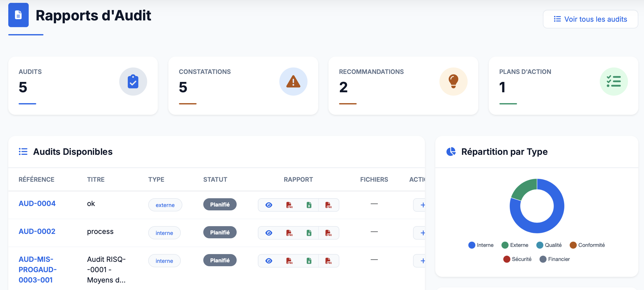Click the Excel icon in the AUD-MIS-PROGAUD row
This screenshot has width=644, height=290.
pyautogui.click(x=309, y=261)
